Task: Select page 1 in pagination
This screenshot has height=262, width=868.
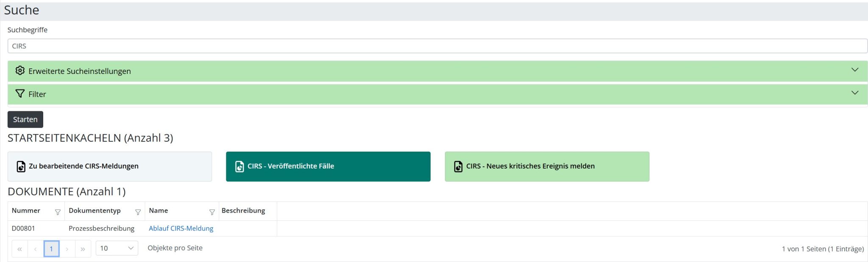Action: click(x=51, y=249)
